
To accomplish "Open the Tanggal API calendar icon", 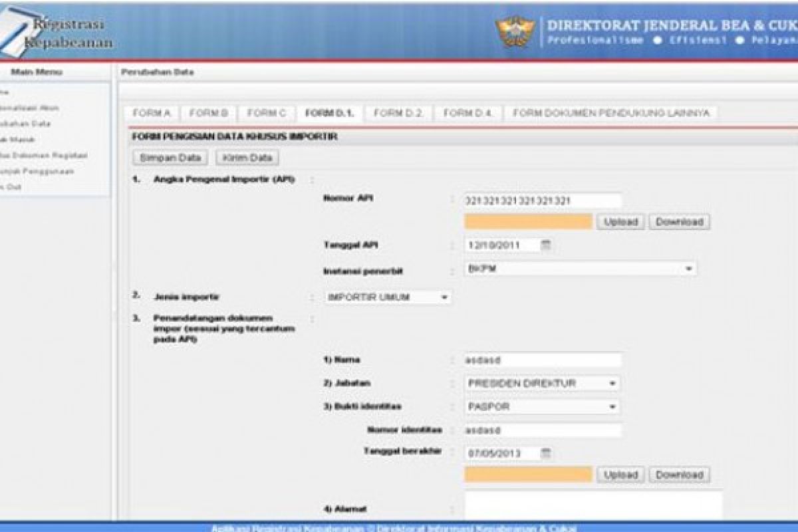I will pyautogui.click(x=548, y=245).
